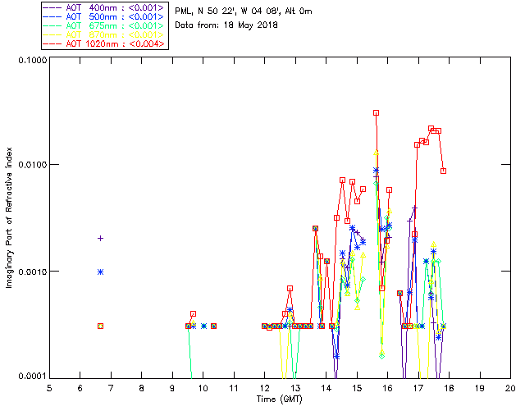Viewport: 525px width, 420px height.
Task: Click the last red square marker near hour 18
Action: point(443,171)
